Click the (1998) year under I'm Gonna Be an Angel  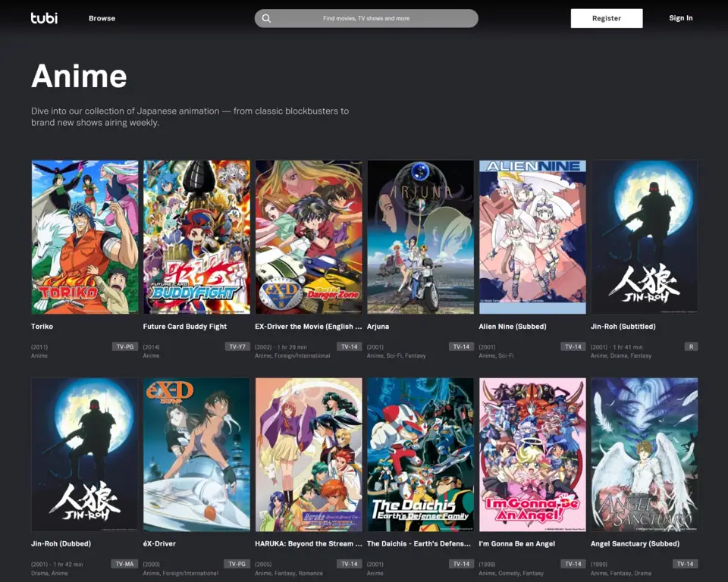487,565
